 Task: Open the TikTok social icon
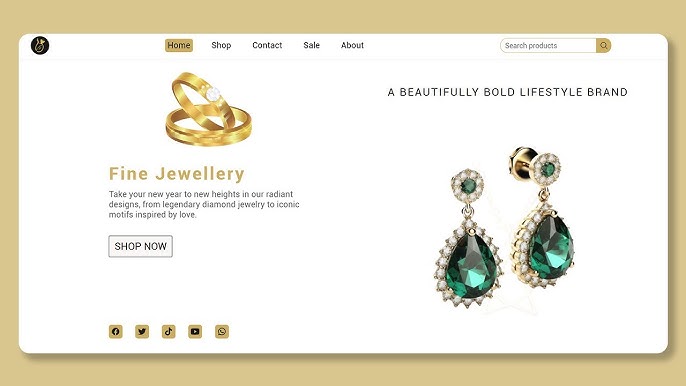pyautogui.click(x=168, y=331)
